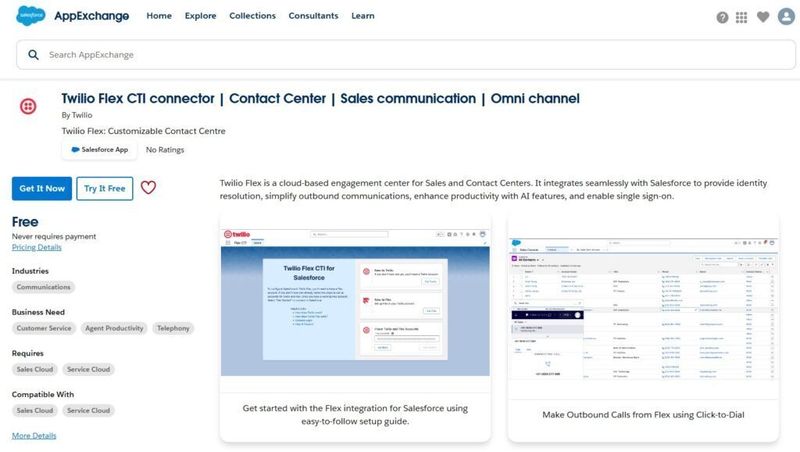The height and width of the screenshot is (452, 800).
Task: Click Sales Cloud under Compatible With
Action: point(35,411)
